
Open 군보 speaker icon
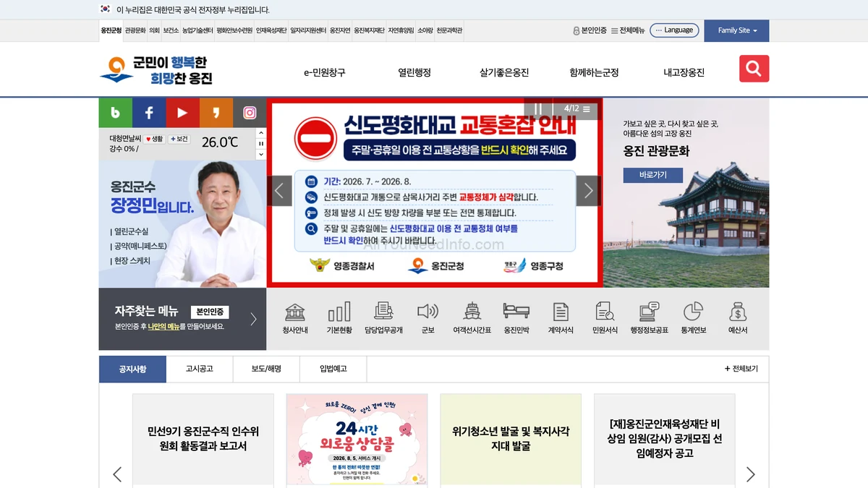click(x=428, y=319)
